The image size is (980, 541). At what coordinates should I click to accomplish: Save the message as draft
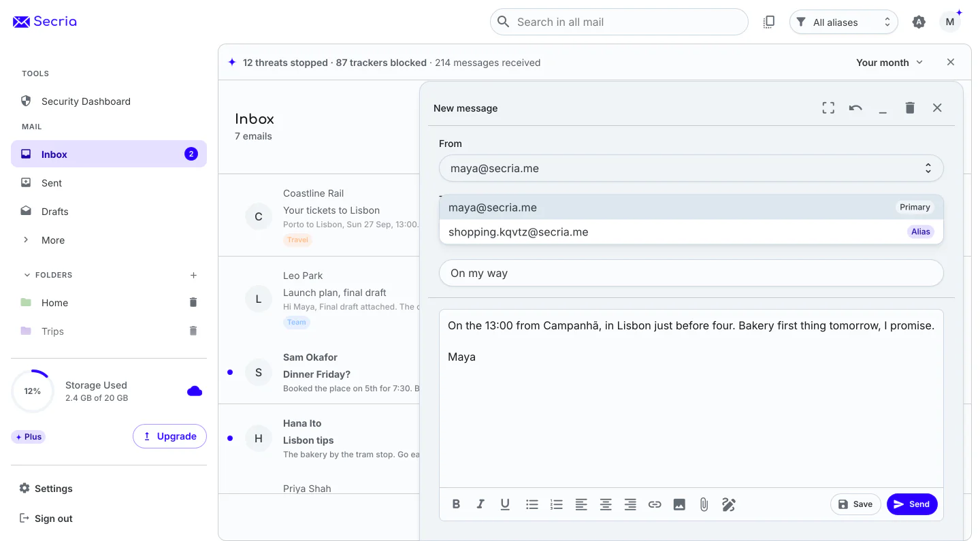click(x=855, y=504)
